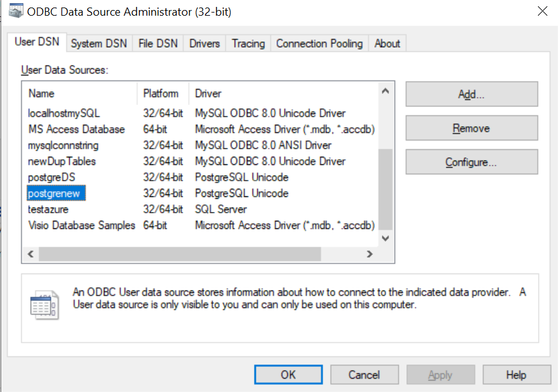Click the scroll down arrow of the list
The width and height of the screenshot is (558, 392).
[386, 238]
